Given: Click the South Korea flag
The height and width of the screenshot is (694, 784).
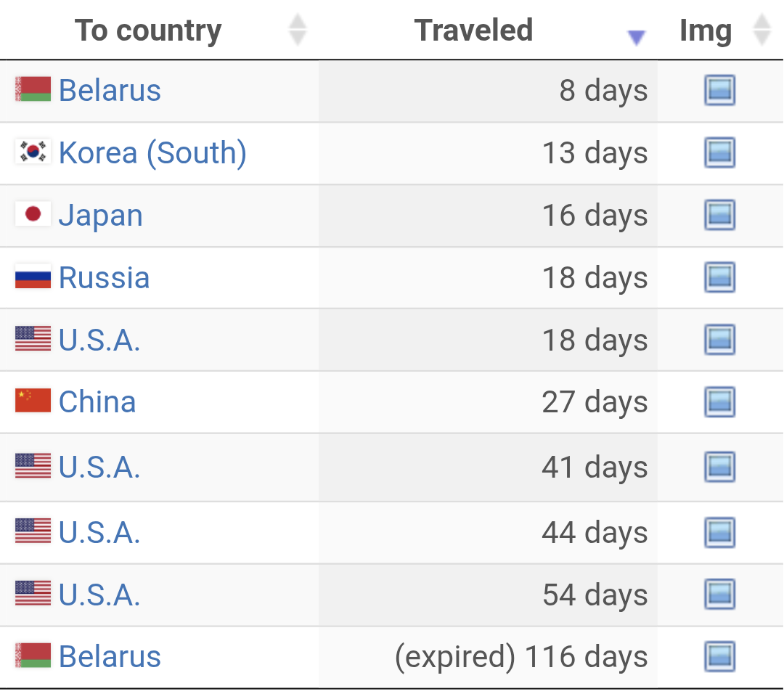Looking at the screenshot, I should [33, 152].
